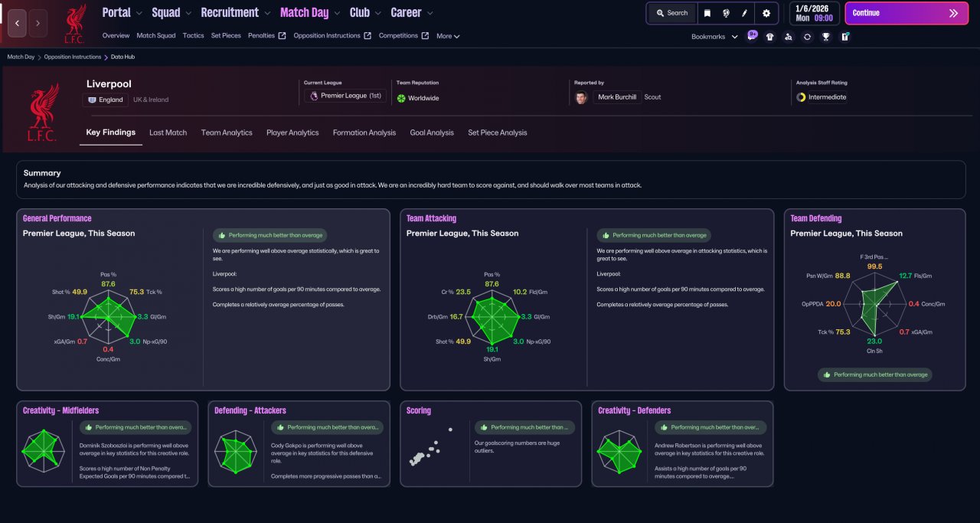Go back with the left arrow button
Screen dimensions: 980x523
pyautogui.click(x=17, y=23)
